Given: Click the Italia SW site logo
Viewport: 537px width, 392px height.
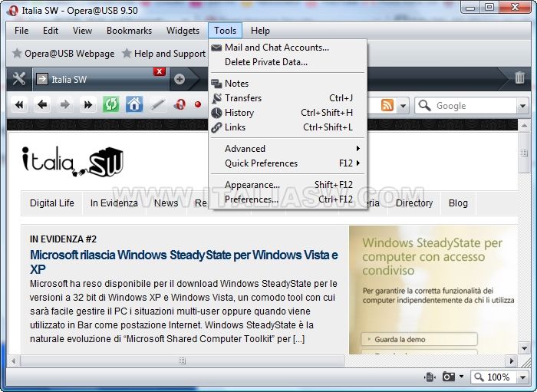Looking at the screenshot, I should [73, 161].
